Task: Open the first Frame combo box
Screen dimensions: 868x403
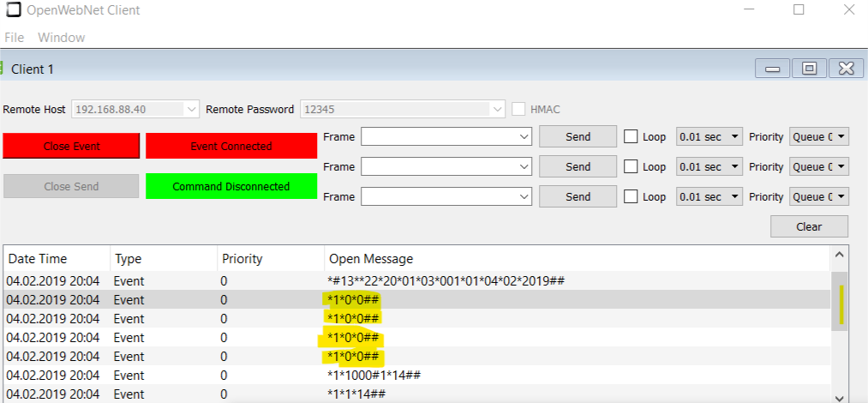Action: point(446,136)
